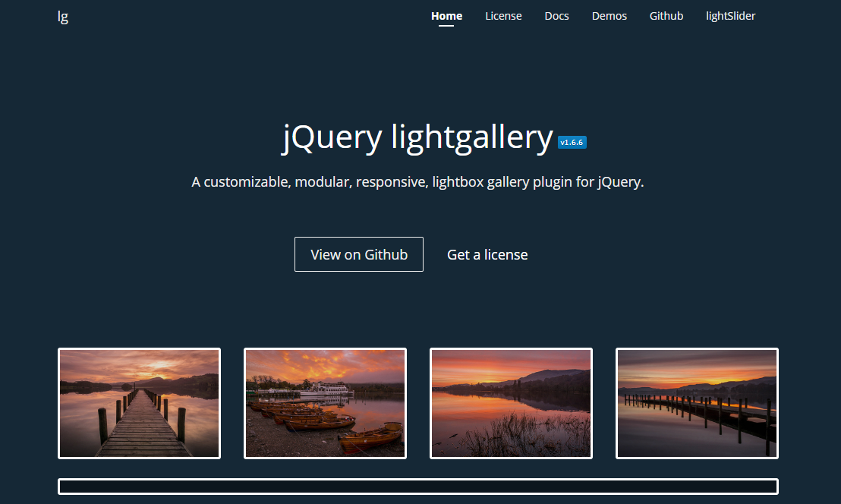841x504 pixels.
Task: Visit Github from the nav bar
Action: (666, 16)
